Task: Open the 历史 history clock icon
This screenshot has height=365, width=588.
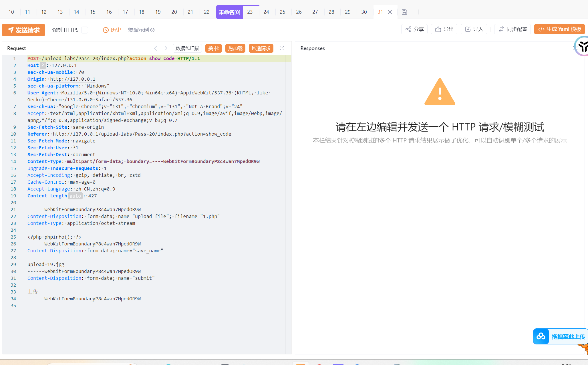Action: click(106, 30)
